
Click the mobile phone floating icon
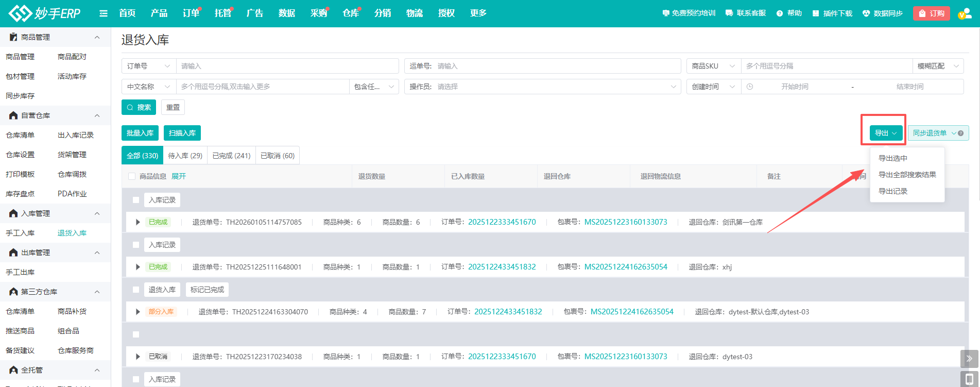(969, 379)
